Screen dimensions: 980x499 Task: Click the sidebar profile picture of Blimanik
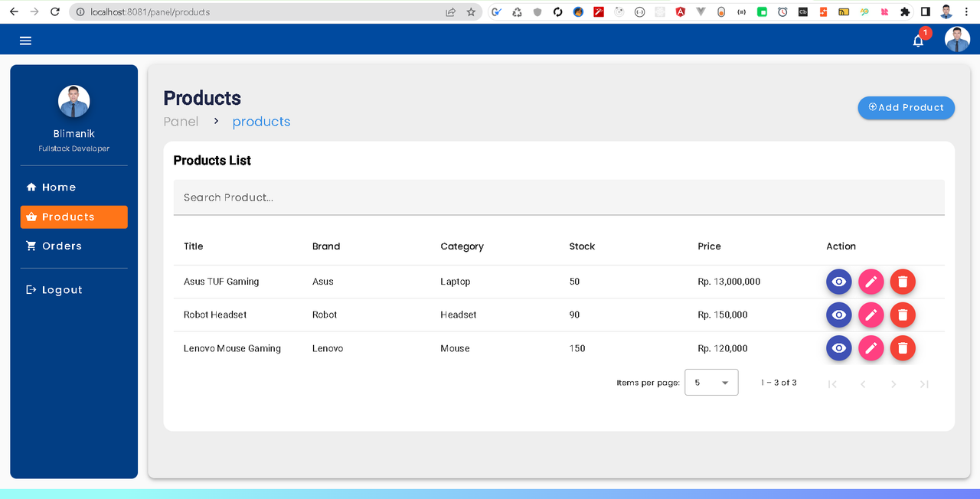74,101
